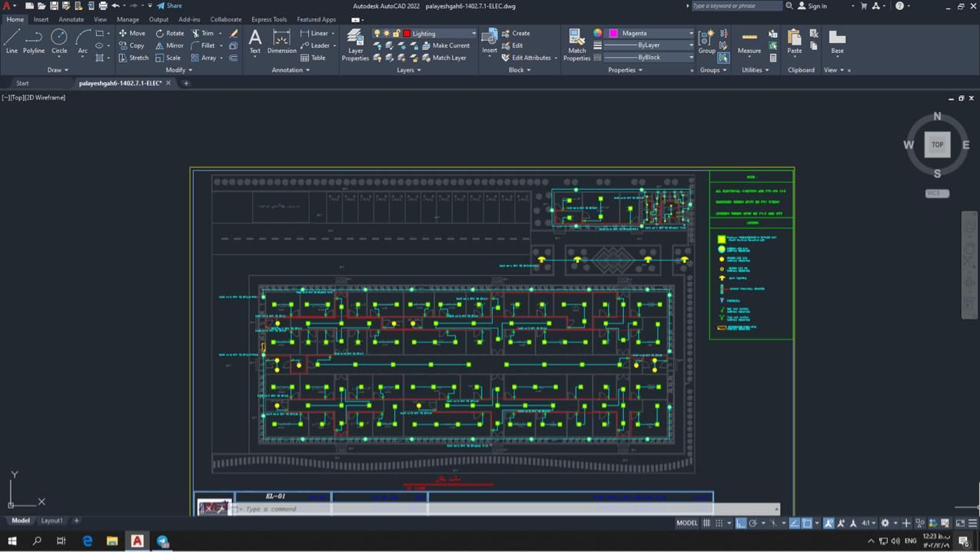
Task: Toggle Clean Screen in status bar
Action: tap(960, 523)
